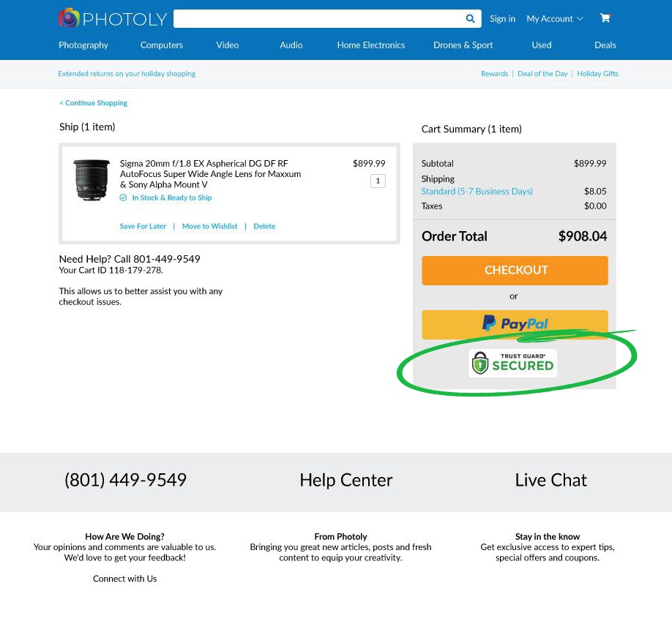
Task: Click the Photoly logo
Action: (112, 18)
